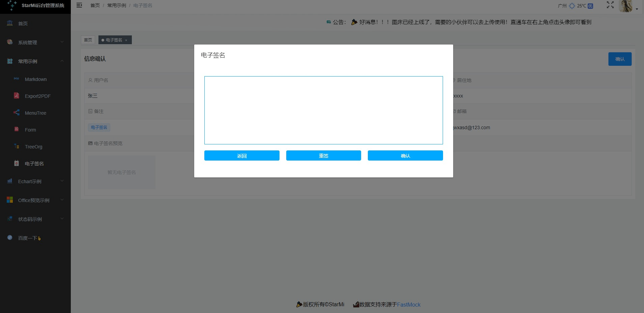Viewport: 644px width, 313px height.
Task: Click the 重签 button to clear signature
Action: pos(324,155)
